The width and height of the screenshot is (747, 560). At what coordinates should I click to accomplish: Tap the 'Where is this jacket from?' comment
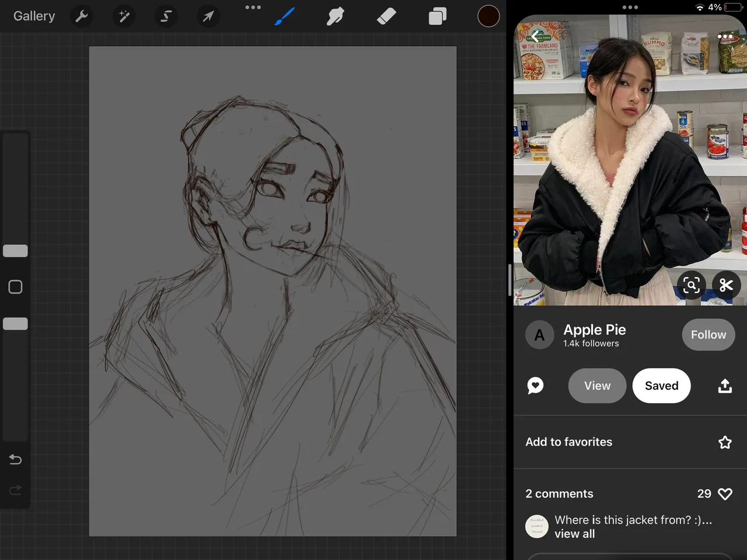pos(633,520)
